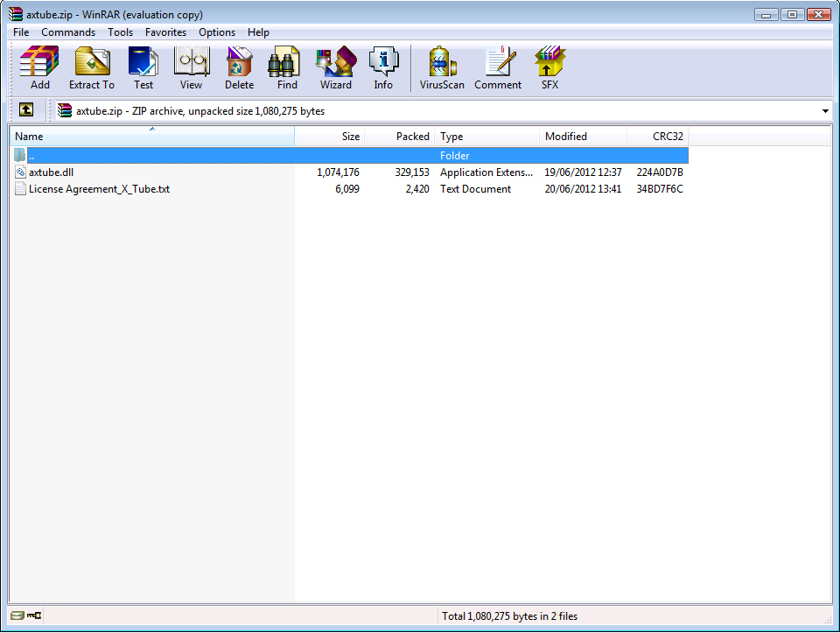This screenshot has height=633, width=840.
Task: Click the Delete files icon
Action: 239,61
